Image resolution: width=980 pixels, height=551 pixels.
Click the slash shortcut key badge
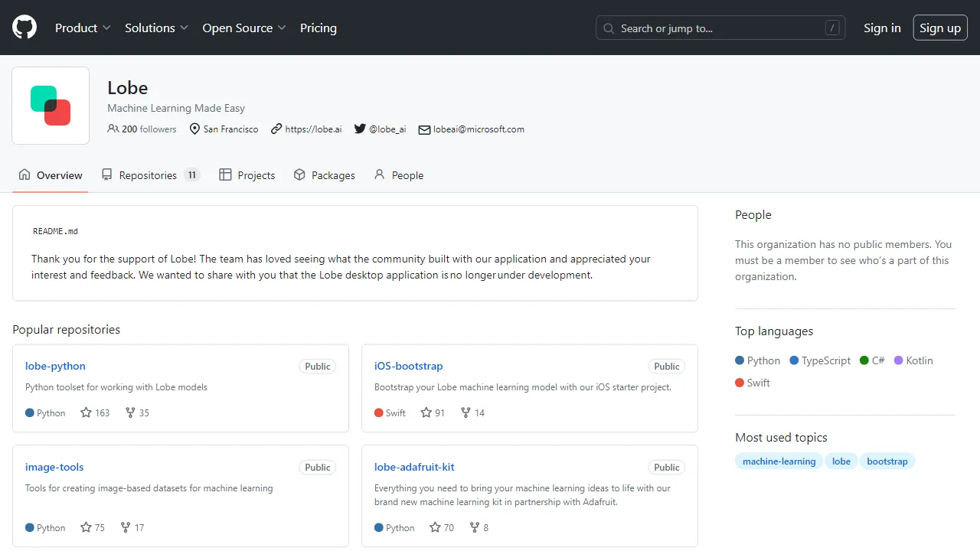832,28
